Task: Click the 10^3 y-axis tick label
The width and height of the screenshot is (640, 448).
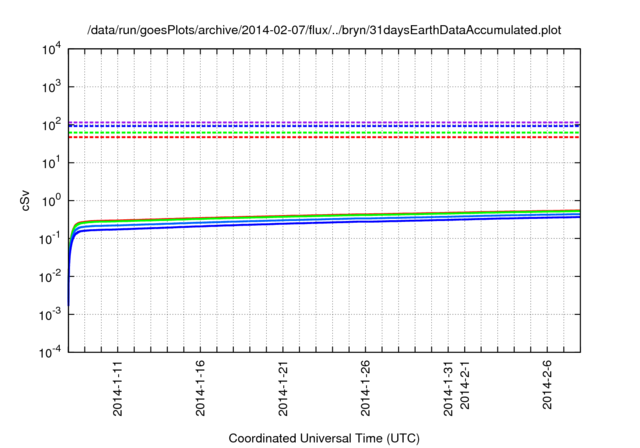Action: [52, 86]
